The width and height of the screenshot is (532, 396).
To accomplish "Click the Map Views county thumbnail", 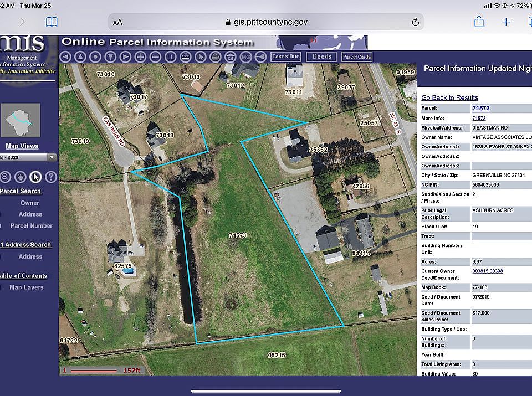I will click(x=21, y=120).
